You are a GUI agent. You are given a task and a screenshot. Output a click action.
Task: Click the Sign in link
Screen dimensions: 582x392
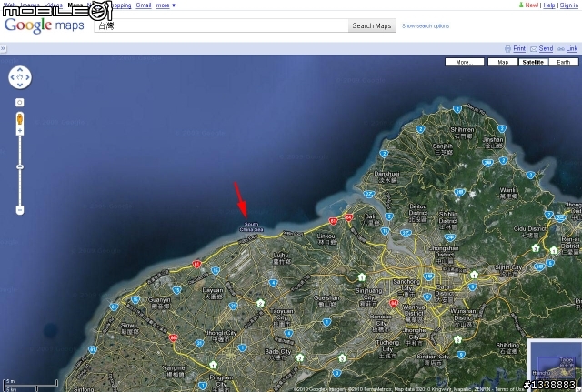[x=569, y=5]
